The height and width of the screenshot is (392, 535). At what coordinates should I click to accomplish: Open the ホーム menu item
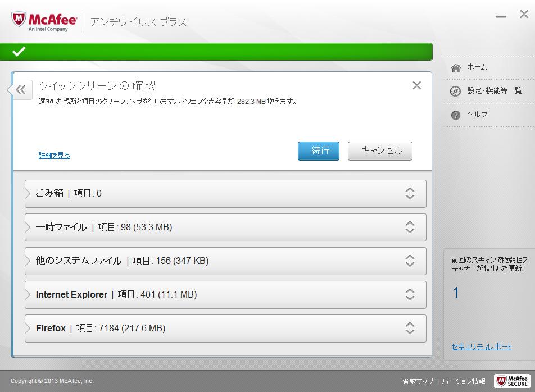pyautogui.click(x=477, y=67)
